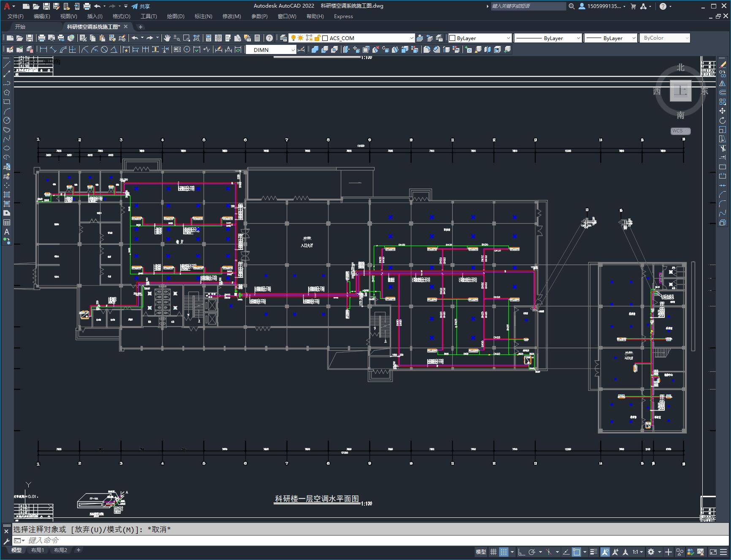Screen dimensions: 731x560
Task: Open the ByLayer color control swatch dropdown
Action: click(x=480, y=38)
